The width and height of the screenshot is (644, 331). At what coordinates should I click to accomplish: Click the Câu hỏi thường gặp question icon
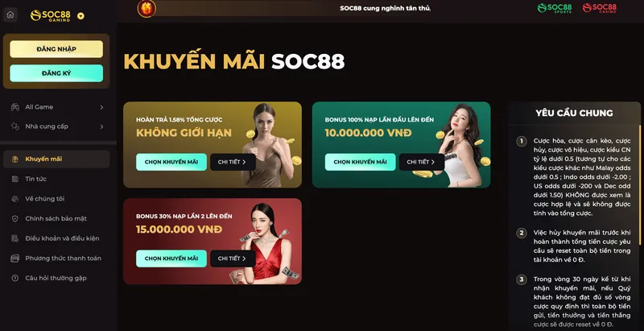[15, 278]
